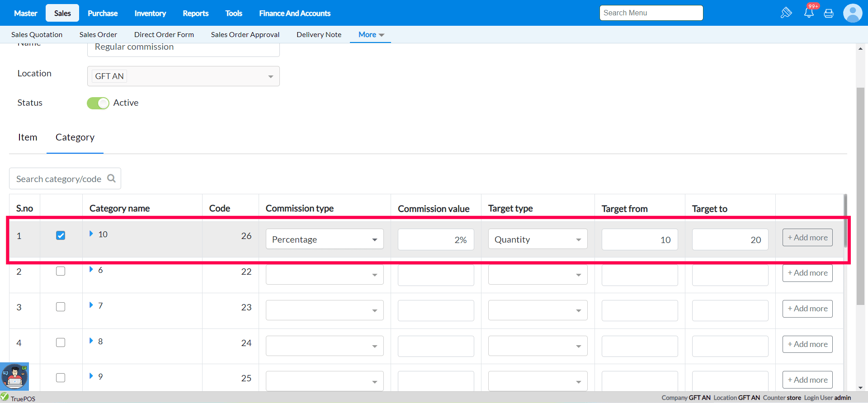This screenshot has height=403, width=868.
Task: Toggle the Active status switch
Action: [98, 103]
